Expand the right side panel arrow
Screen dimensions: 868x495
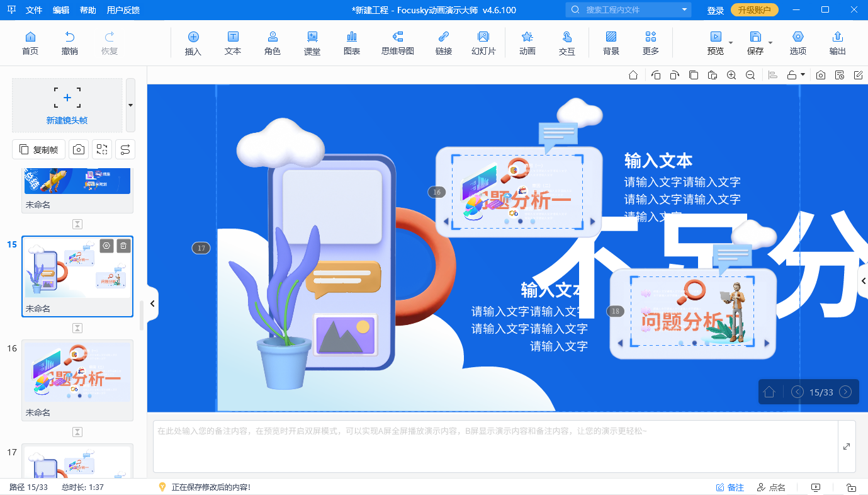864,281
